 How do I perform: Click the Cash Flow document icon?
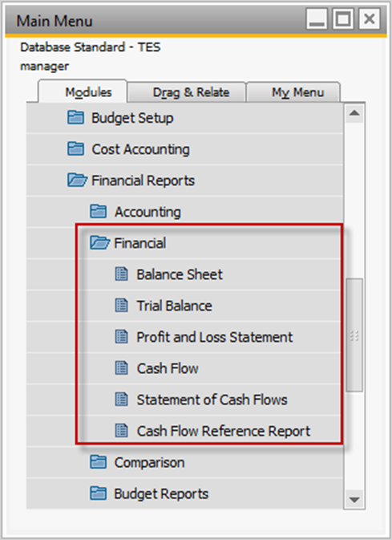(x=122, y=368)
